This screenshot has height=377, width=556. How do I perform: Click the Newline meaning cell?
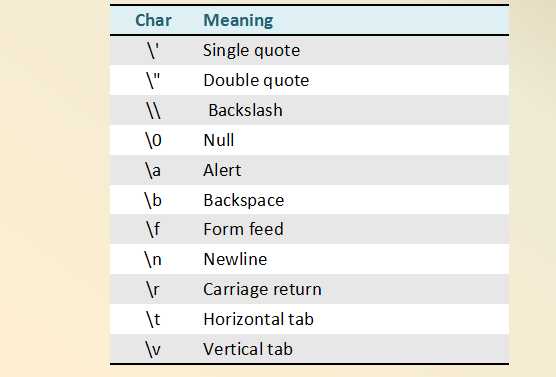tap(235, 259)
